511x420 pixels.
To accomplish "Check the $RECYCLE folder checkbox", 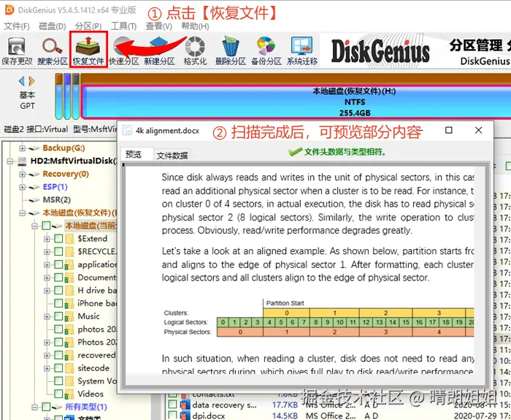I will tap(58, 251).
